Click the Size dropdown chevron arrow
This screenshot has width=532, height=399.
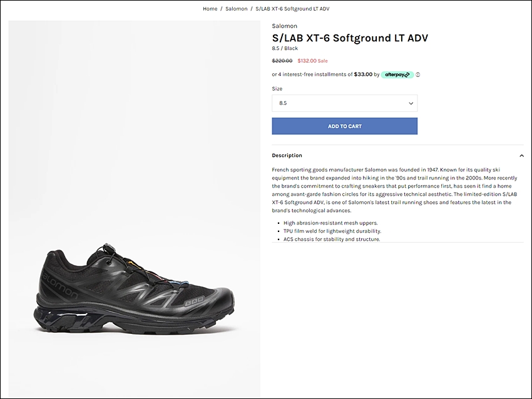click(411, 103)
